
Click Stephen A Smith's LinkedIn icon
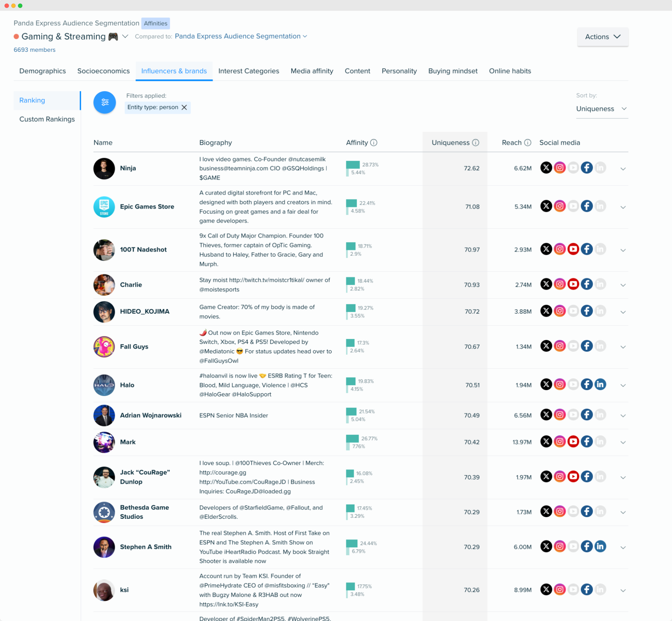(600, 547)
